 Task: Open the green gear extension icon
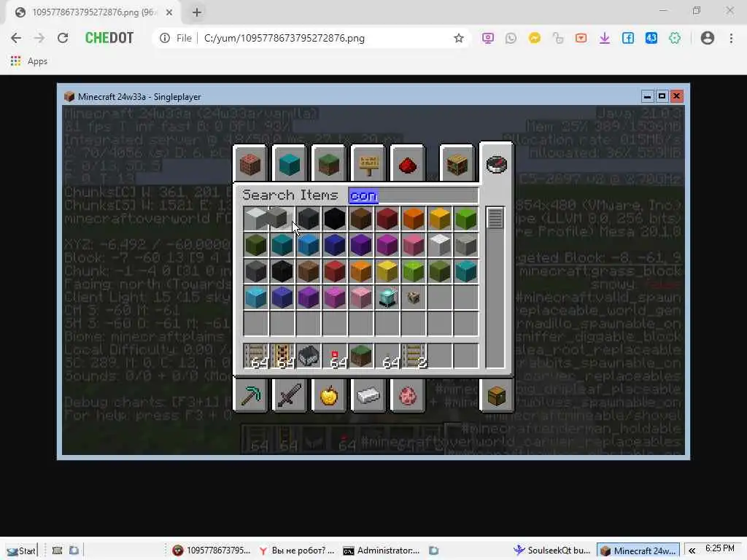pos(675,38)
